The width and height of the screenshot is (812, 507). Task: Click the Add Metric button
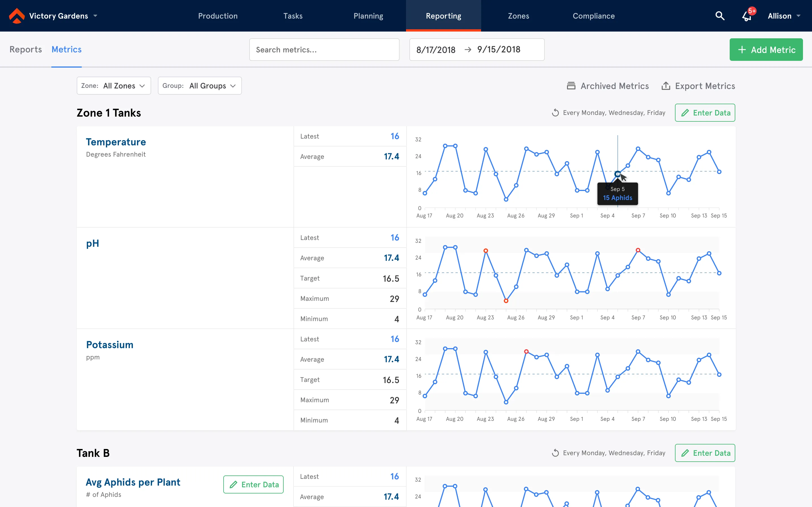pyautogui.click(x=766, y=49)
